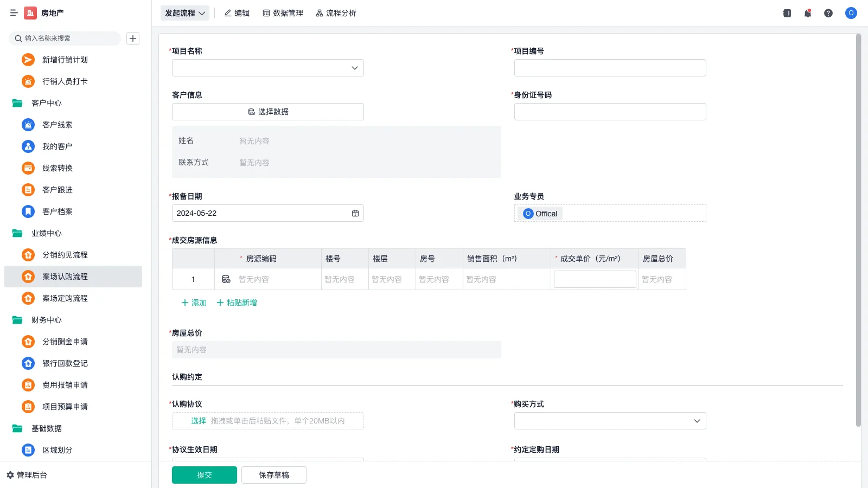Click the 身份证号码 input field

point(610,112)
